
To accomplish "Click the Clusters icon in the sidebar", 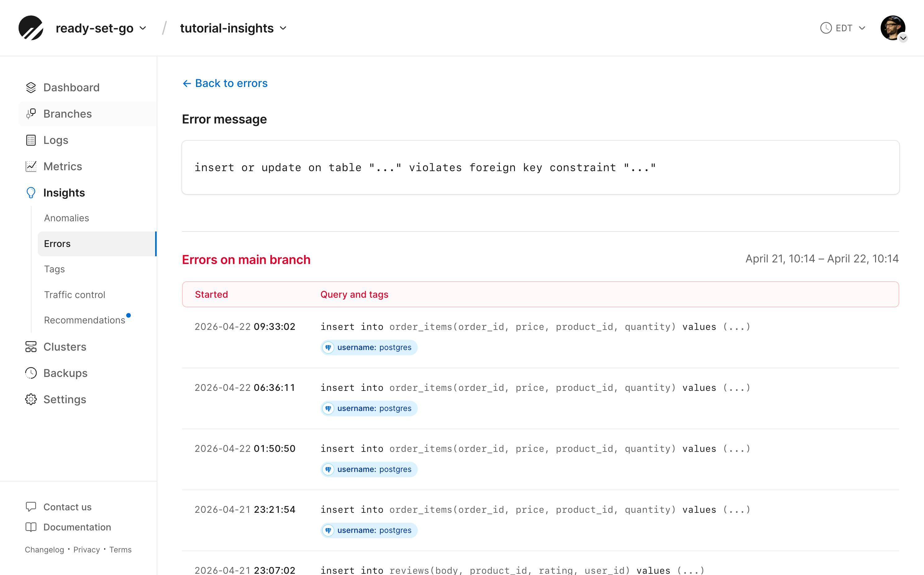I will tap(31, 347).
